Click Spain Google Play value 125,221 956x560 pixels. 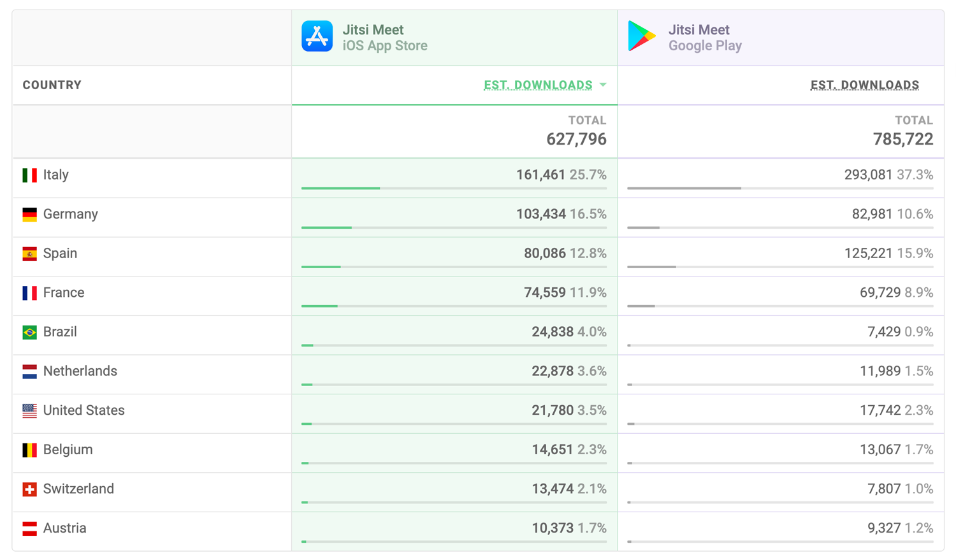[x=868, y=254]
